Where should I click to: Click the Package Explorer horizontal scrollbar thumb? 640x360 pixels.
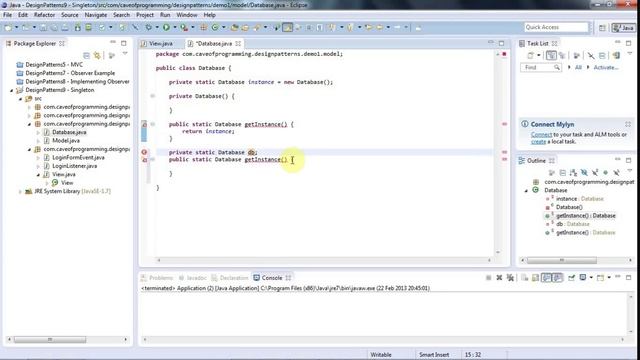click(50, 340)
